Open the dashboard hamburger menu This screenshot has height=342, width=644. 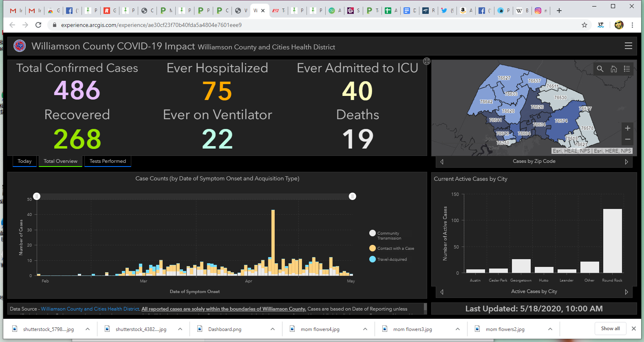(x=628, y=46)
